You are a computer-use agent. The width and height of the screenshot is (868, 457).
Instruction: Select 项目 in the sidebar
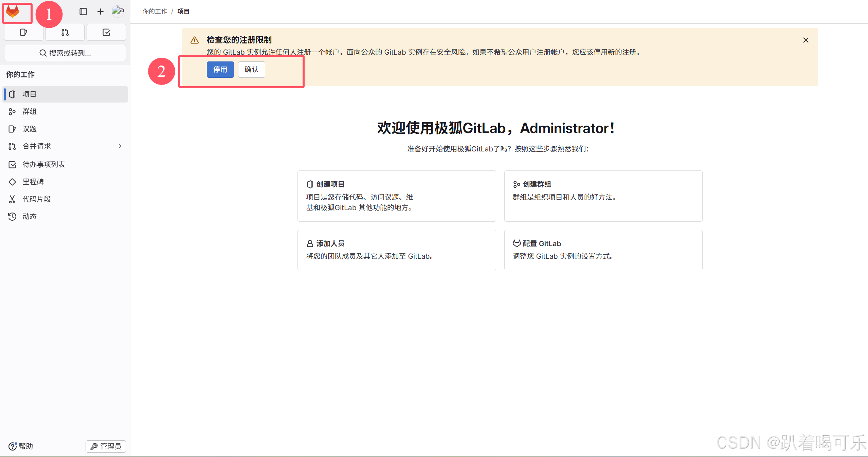pos(65,94)
